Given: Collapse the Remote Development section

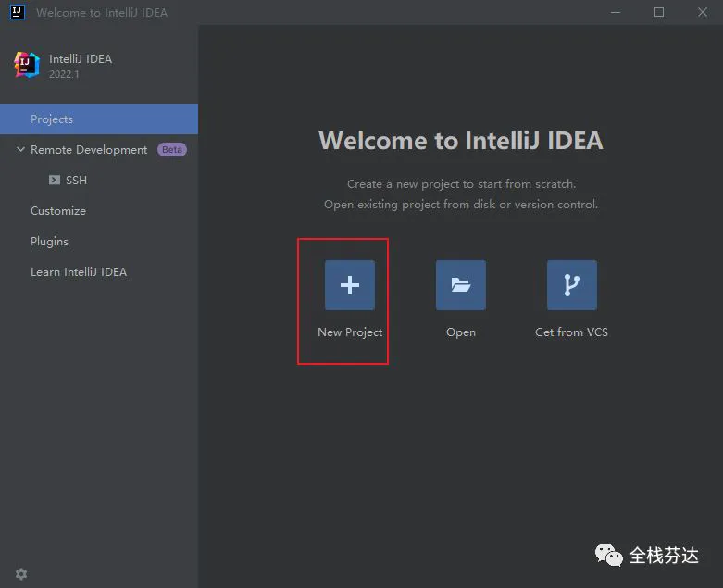Looking at the screenshot, I should tap(20, 149).
